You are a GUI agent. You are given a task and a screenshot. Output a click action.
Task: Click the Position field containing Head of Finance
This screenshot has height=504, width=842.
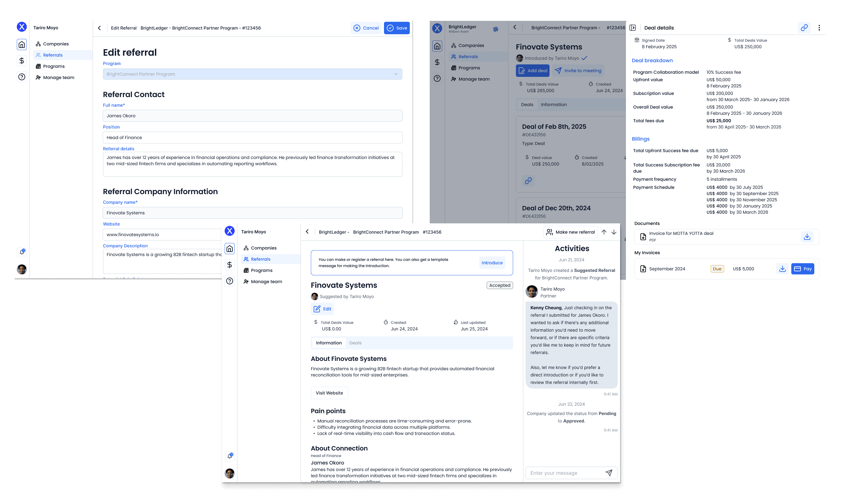point(252,138)
